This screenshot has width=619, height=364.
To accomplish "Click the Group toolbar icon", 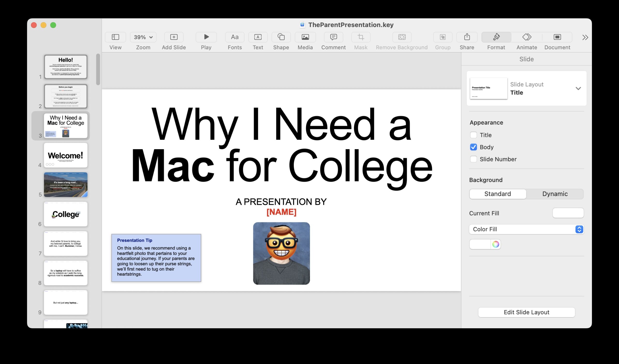I will 443,37.
